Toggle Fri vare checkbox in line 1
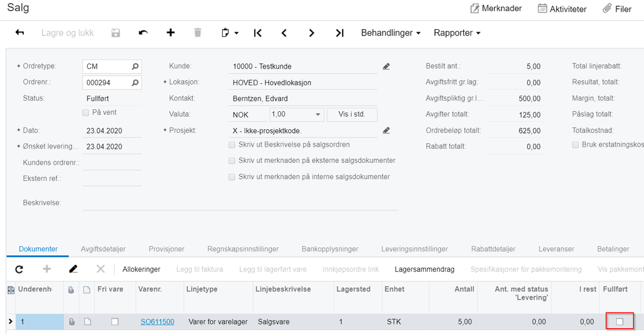Viewport: 644px width, 334px height. [115, 321]
